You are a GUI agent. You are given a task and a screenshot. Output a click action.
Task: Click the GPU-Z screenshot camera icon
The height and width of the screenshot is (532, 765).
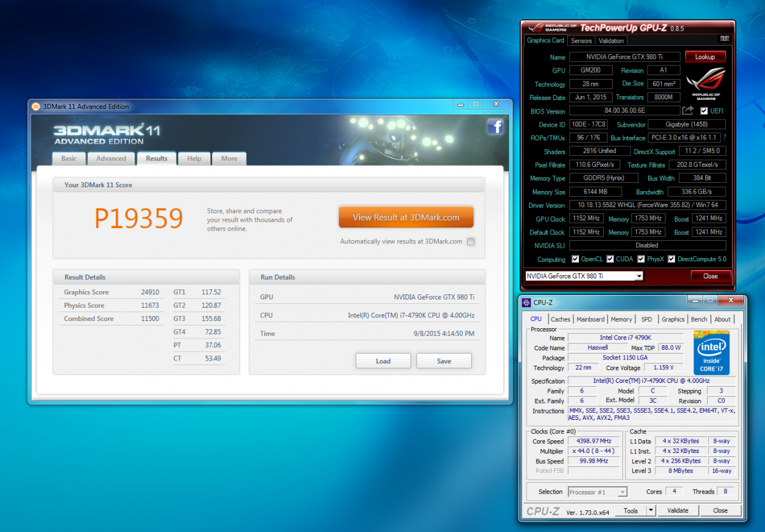pyautogui.click(x=724, y=40)
